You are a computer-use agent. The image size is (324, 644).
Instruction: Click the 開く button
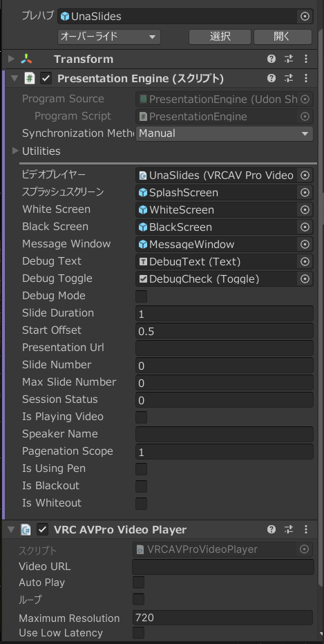click(283, 37)
